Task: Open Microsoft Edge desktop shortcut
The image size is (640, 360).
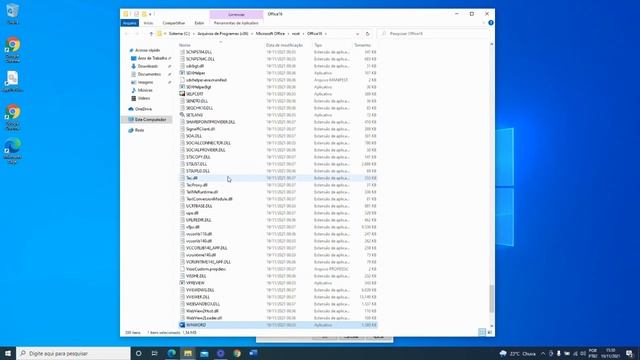Action: point(13,151)
